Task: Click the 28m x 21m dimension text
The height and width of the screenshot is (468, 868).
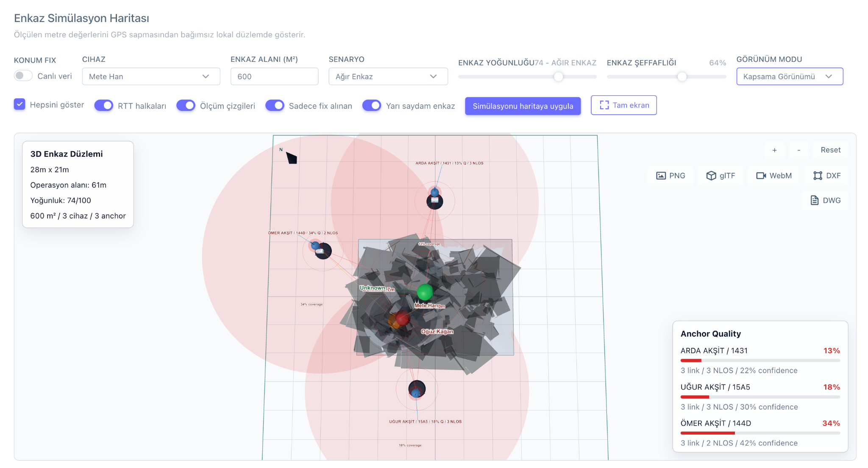Action: click(x=50, y=169)
